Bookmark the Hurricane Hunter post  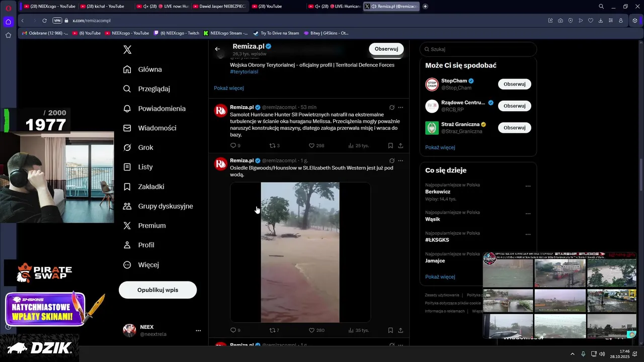click(x=390, y=146)
